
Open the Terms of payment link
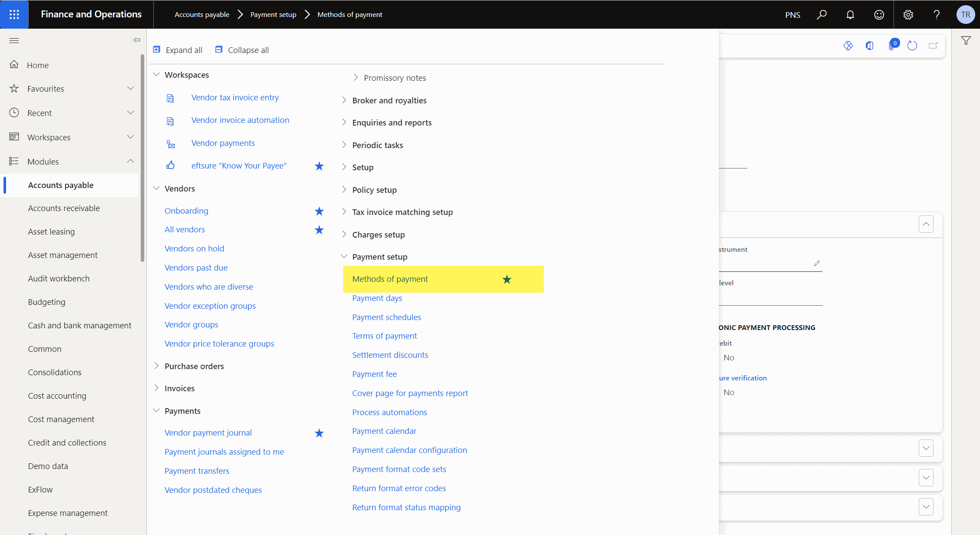tap(384, 336)
